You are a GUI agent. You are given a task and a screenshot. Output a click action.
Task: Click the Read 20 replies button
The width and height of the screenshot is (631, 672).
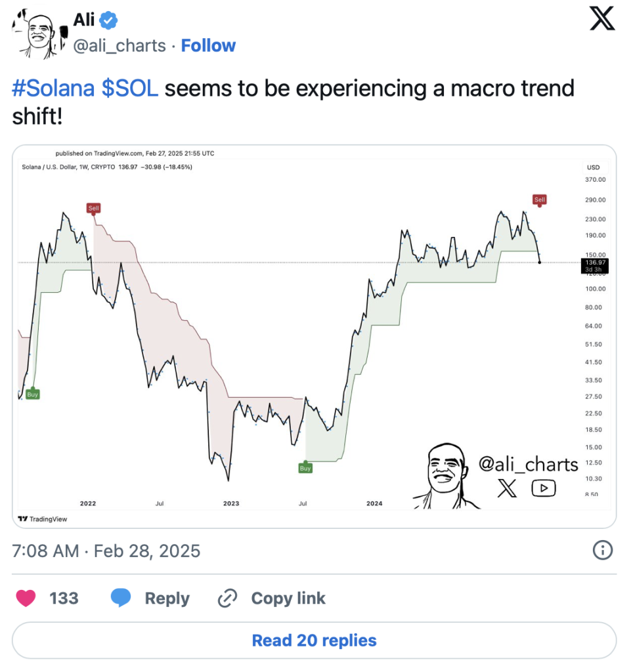pyautogui.click(x=314, y=640)
